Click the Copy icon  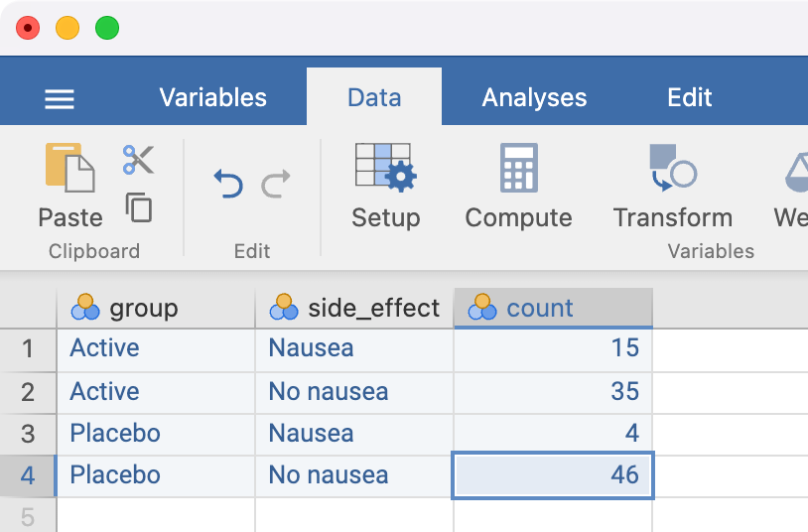(x=139, y=207)
